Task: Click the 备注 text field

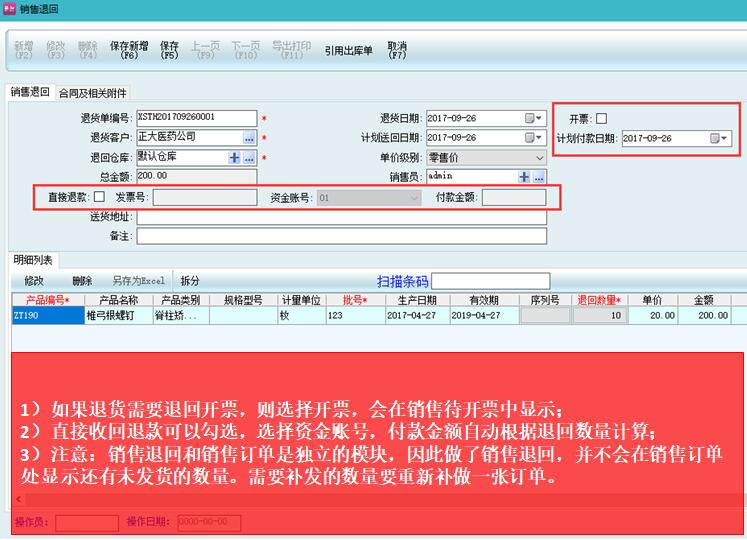Action: 341,237
